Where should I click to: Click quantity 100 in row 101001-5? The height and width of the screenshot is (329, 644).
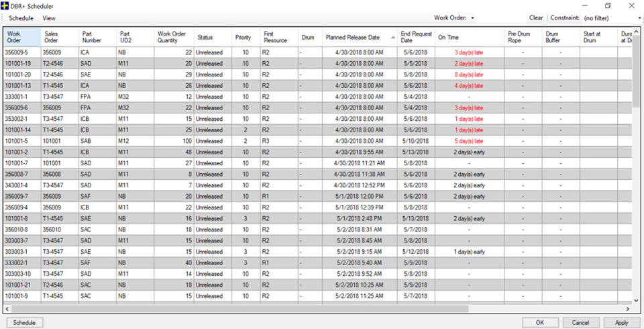(174, 141)
